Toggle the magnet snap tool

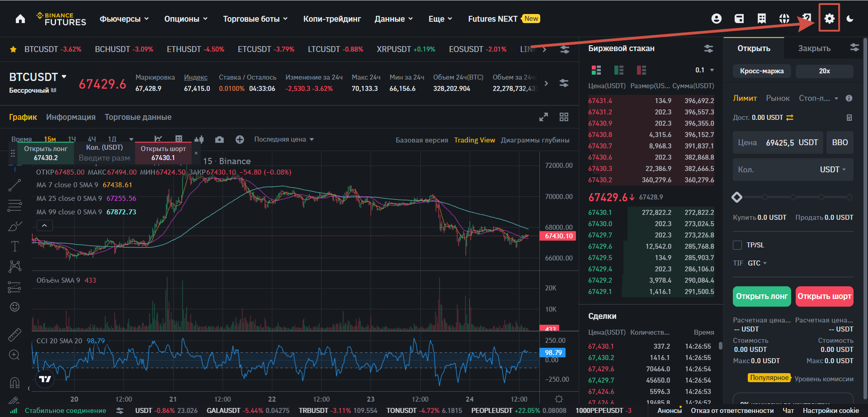(14, 383)
